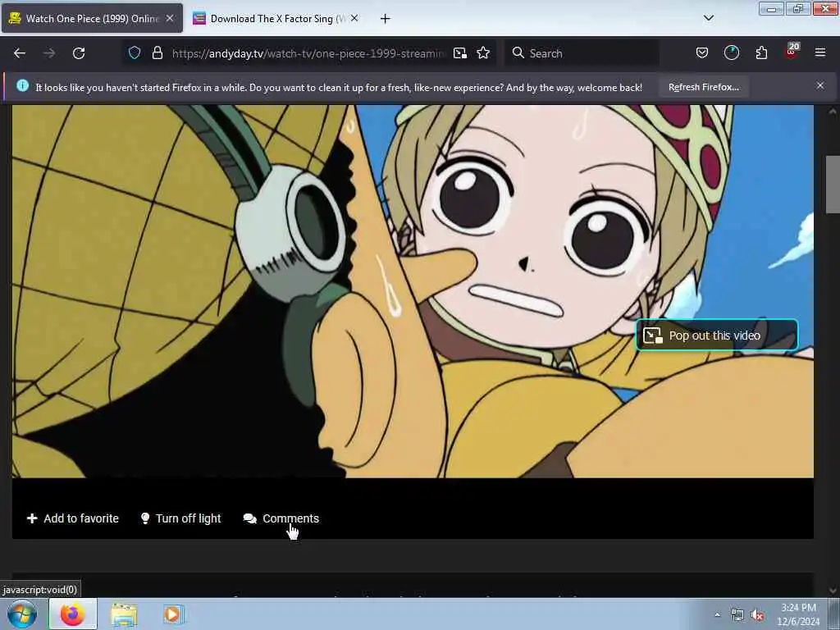Open the Windows Start menu
The height and width of the screenshot is (630, 840).
pos(22,614)
